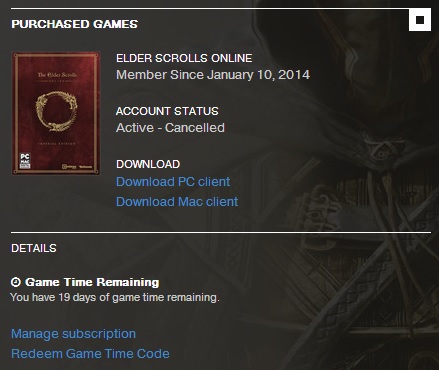Click the DOWNLOAD section label

[x=148, y=164]
